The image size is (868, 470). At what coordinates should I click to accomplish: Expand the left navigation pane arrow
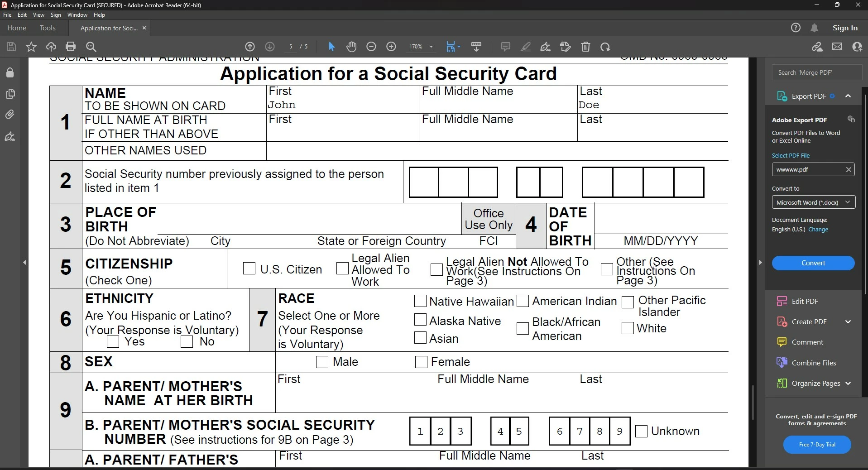(x=24, y=262)
